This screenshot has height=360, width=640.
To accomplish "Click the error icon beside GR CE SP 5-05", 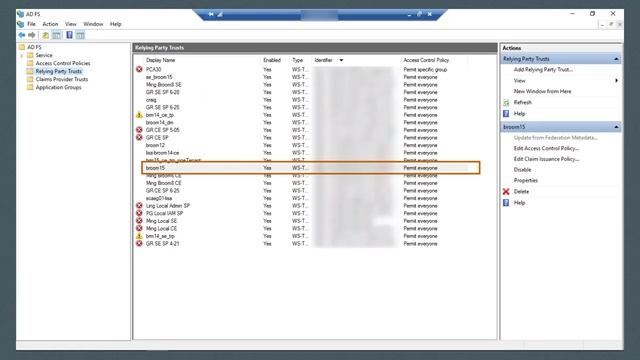I will point(139,130).
